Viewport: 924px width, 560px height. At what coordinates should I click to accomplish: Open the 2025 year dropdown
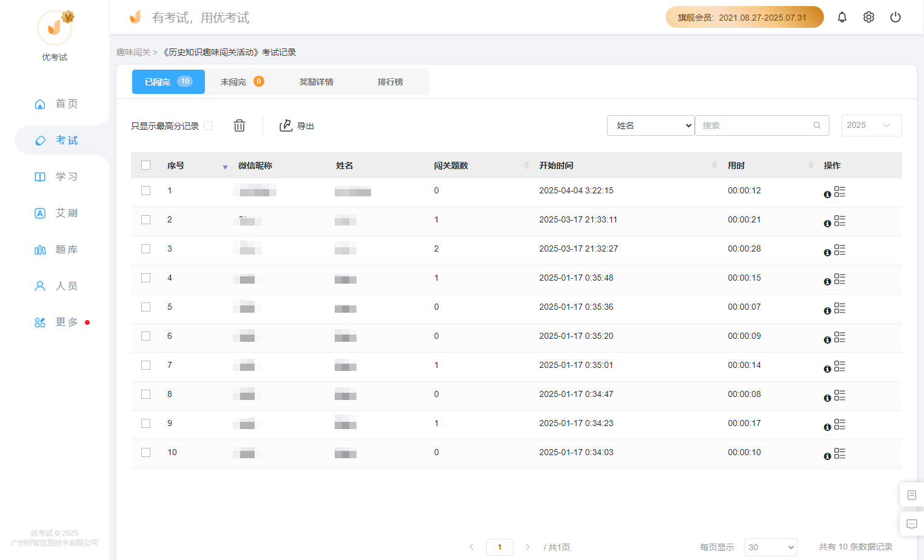[x=871, y=125]
